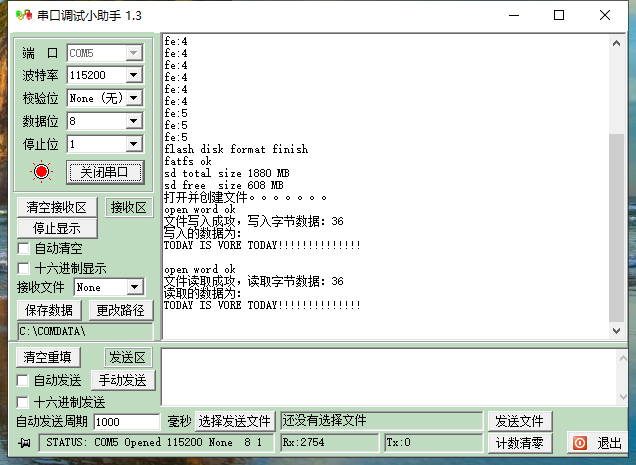Click the send area scrollbar down arrow
636x465 pixels.
(x=623, y=397)
